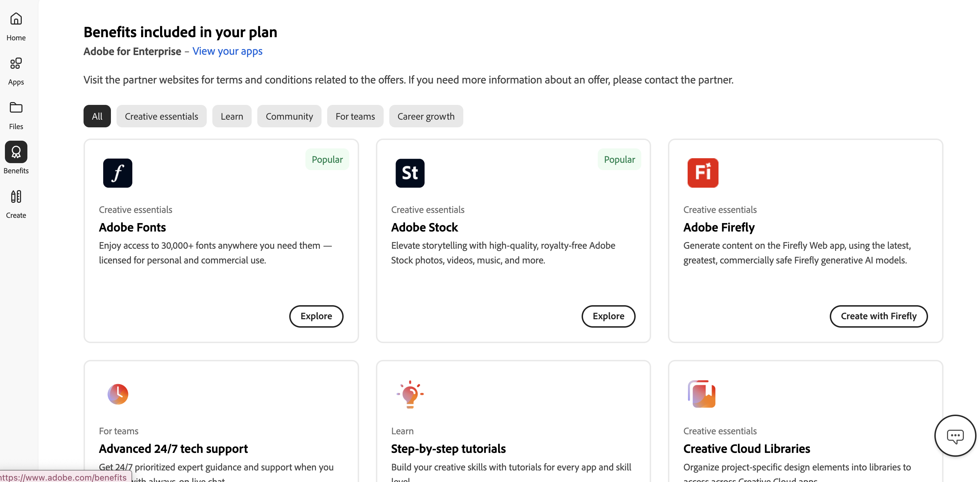The width and height of the screenshot is (980, 482).
Task: Select the Benefits icon in the sidebar
Action: (15, 152)
